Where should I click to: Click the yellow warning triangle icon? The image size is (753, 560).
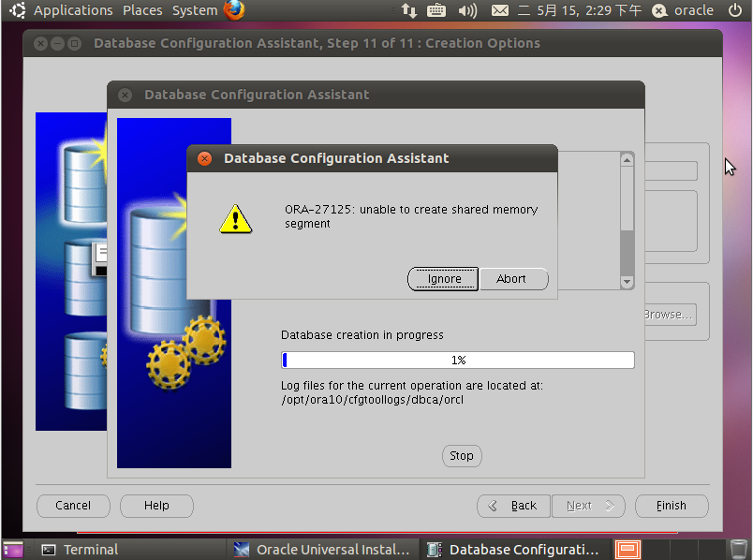pos(235,219)
